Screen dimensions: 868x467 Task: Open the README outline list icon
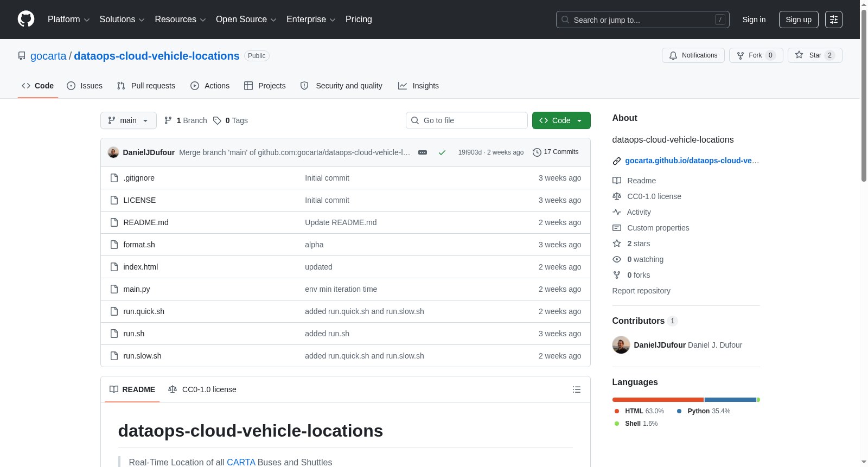coord(577,389)
